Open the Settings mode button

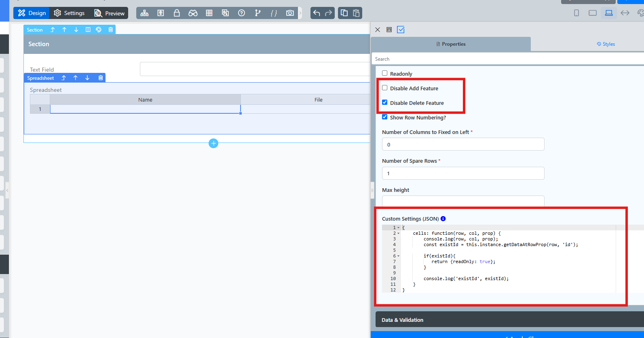(69, 13)
